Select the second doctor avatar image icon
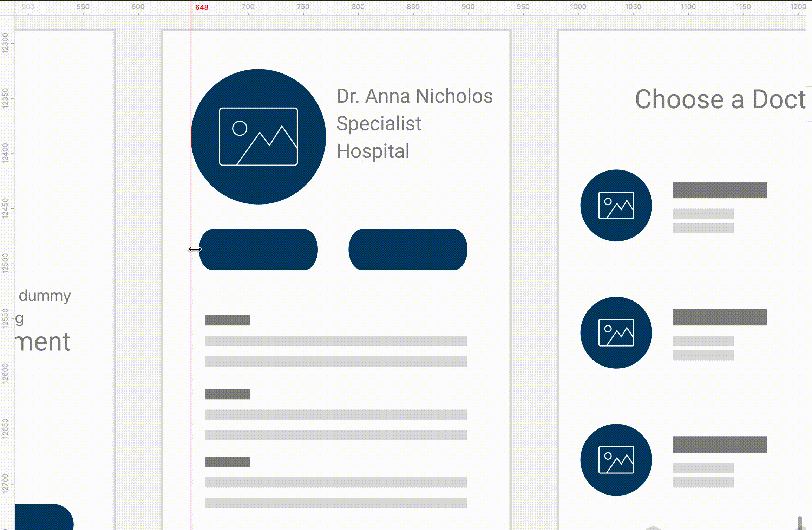The width and height of the screenshot is (812, 530). click(616, 332)
